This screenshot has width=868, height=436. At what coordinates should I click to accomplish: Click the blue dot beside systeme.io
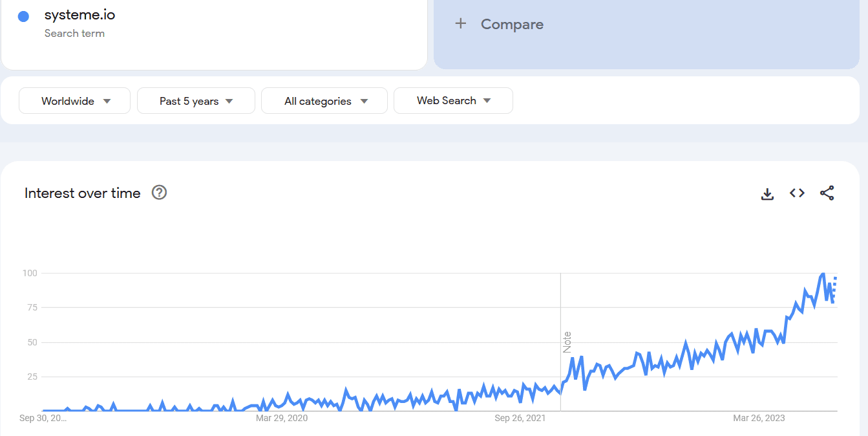pos(23,17)
